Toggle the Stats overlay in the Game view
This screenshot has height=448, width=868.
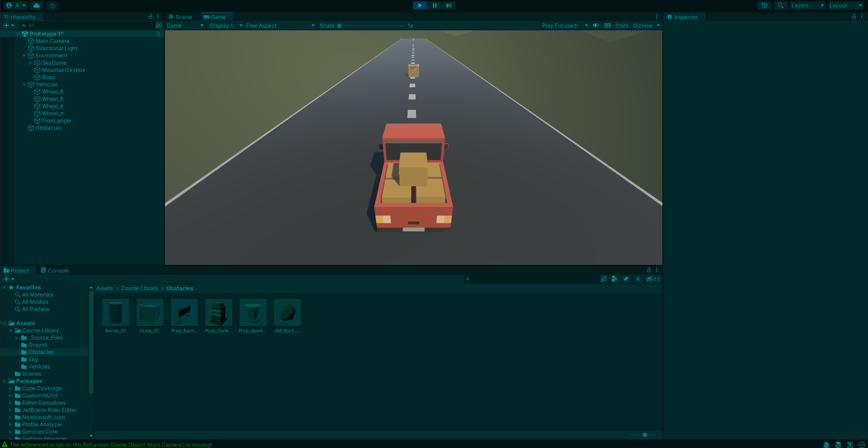622,26
